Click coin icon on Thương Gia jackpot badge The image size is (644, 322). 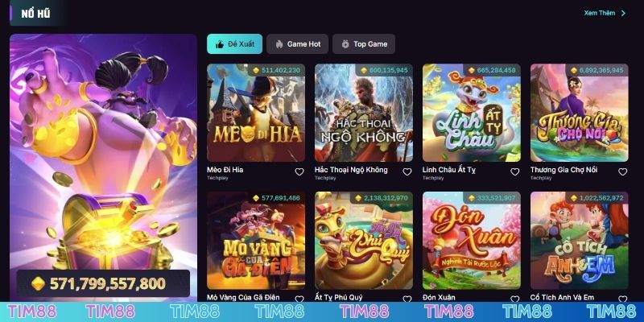(x=574, y=71)
